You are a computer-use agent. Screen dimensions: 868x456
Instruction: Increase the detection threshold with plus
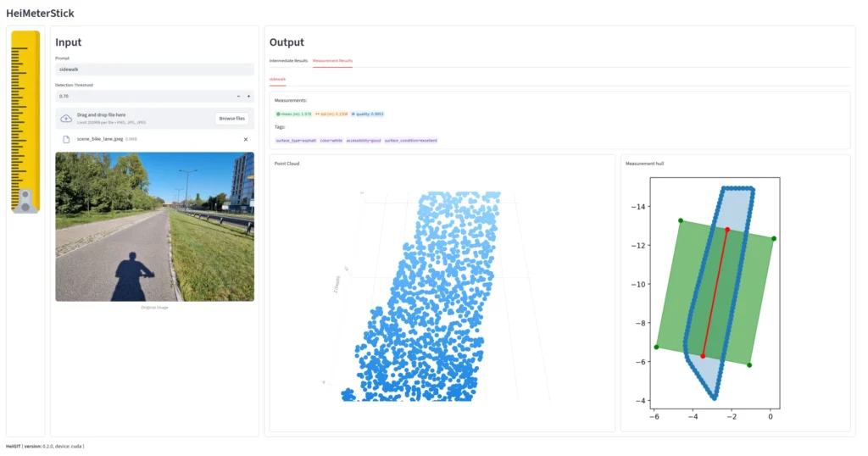248,97
